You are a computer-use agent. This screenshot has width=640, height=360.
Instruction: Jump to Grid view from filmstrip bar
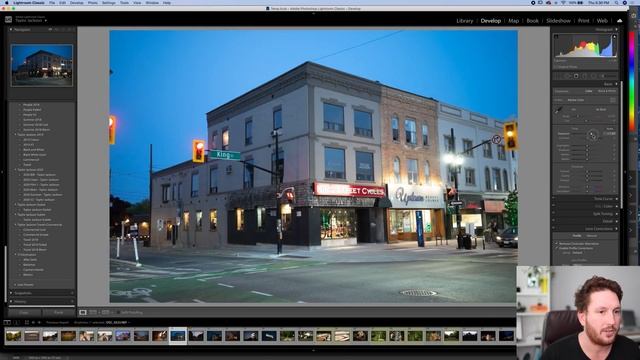coord(27,322)
